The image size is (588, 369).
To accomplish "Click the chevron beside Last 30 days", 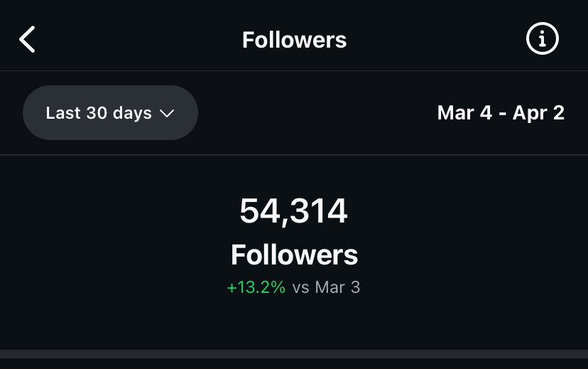I will [x=168, y=113].
